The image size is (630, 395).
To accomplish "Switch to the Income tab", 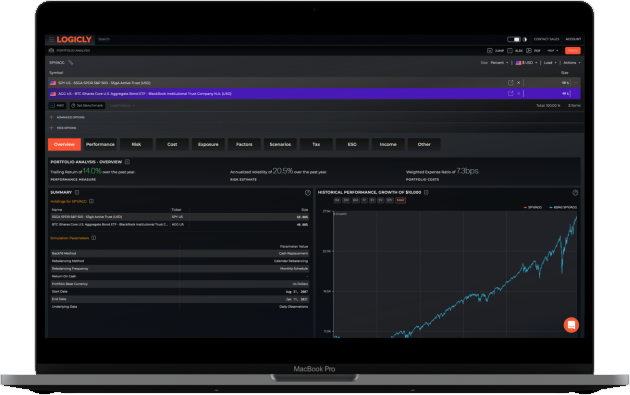I will [388, 144].
